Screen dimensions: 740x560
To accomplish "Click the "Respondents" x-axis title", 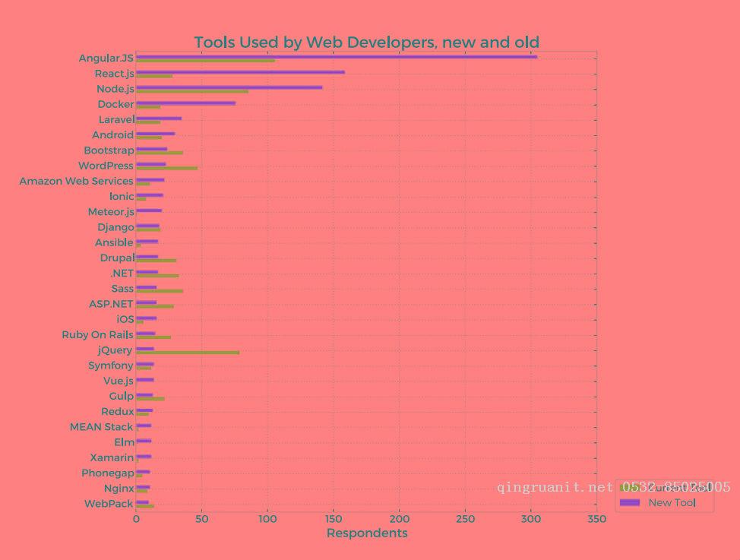I will 367,533.
